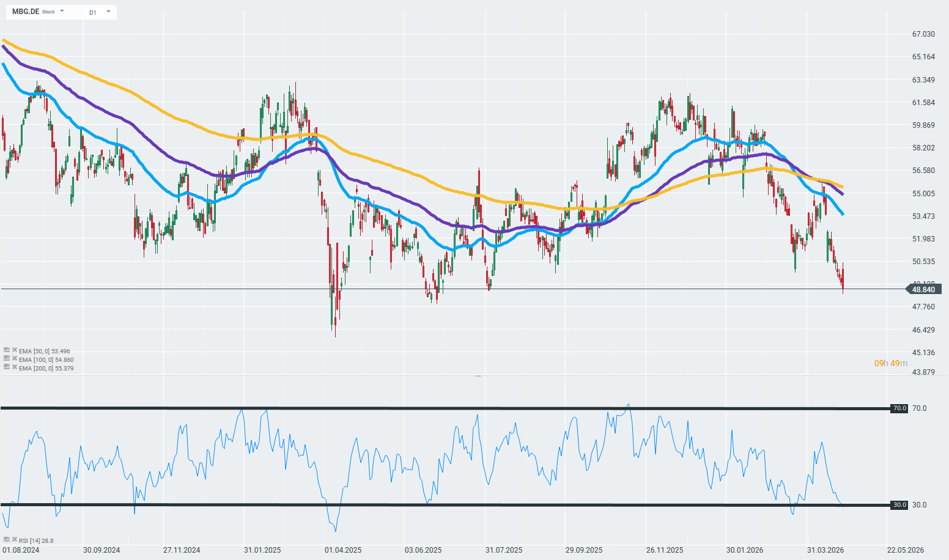Click the RSI [14] indicator label
Screen dimensions: 949x560
tap(36, 540)
